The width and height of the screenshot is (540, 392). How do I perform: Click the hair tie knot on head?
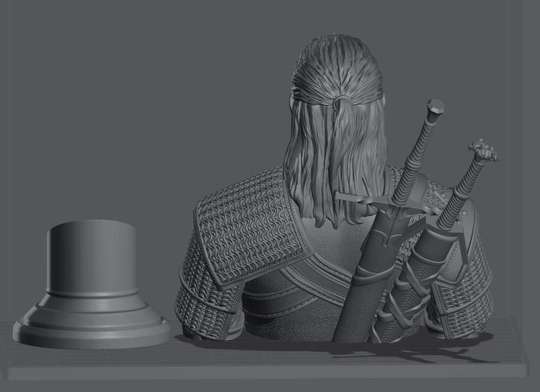pos(342,102)
